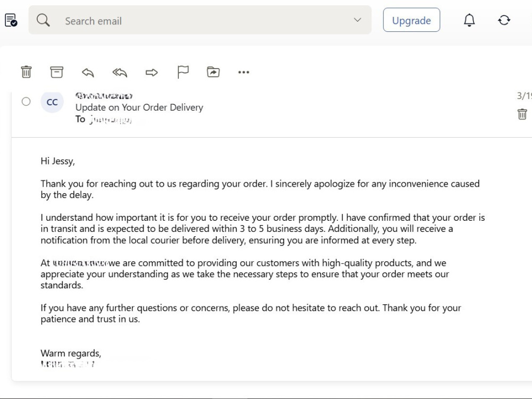Archive the email using the archive icon

pos(57,72)
